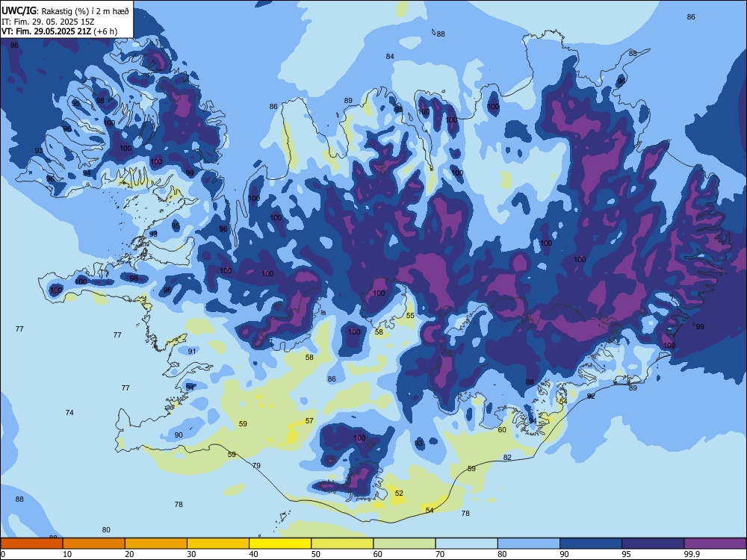Click the '91' humidity value on the map
747x560 pixels.
(191, 352)
